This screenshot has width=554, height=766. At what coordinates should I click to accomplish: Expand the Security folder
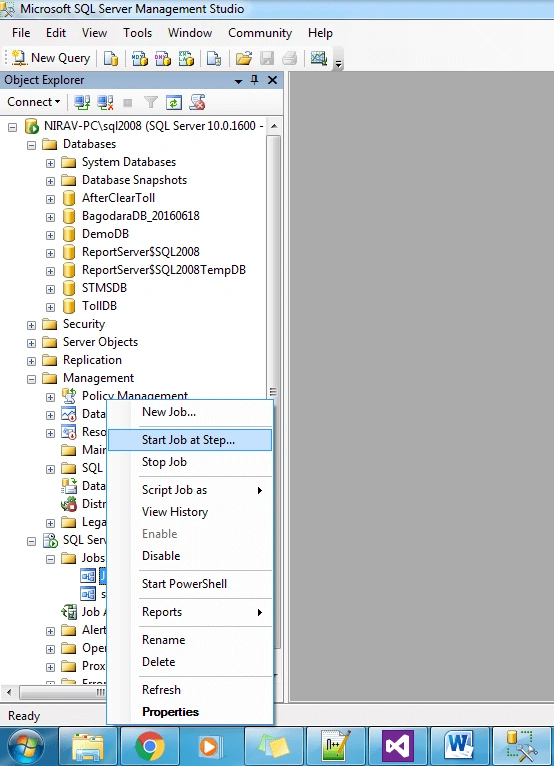click(x=31, y=325)
